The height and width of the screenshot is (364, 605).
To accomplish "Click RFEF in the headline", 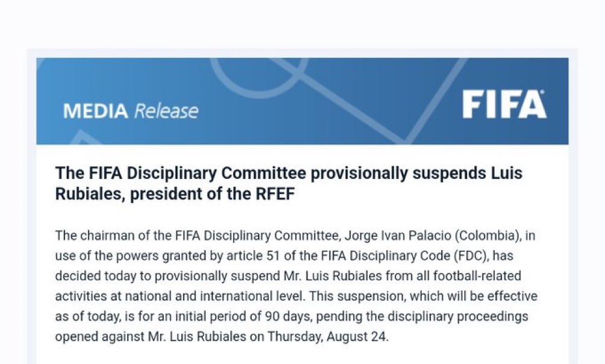I will click(x=272, y=195).
